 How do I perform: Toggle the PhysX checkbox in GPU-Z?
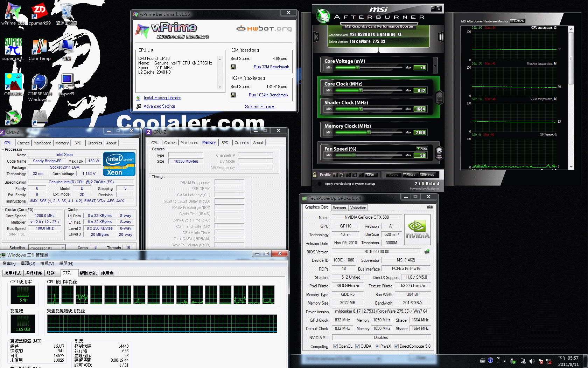tap(377, 346)
